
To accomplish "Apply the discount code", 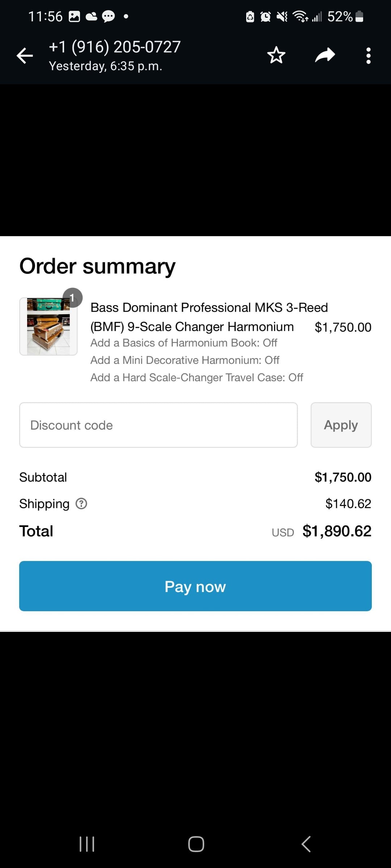I will point(341,425).
